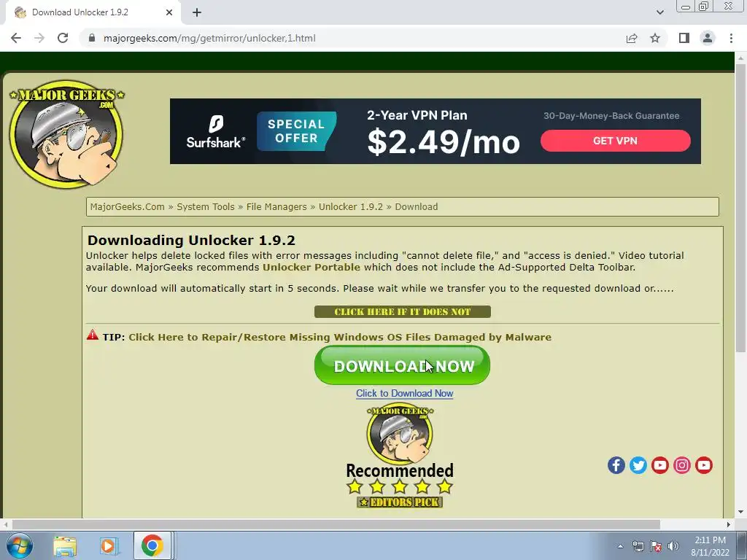Open a new tab with plus button
Screen dimensions: 747x560
coord(197,12)
